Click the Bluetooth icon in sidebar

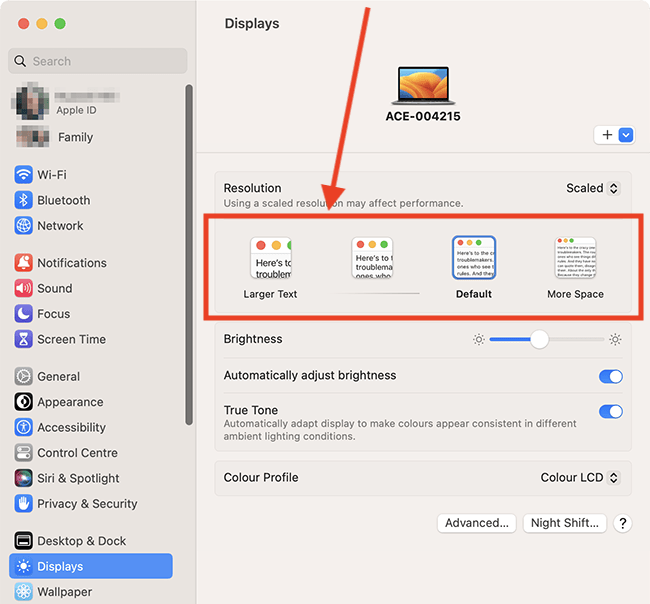click(x=24, y=200)
